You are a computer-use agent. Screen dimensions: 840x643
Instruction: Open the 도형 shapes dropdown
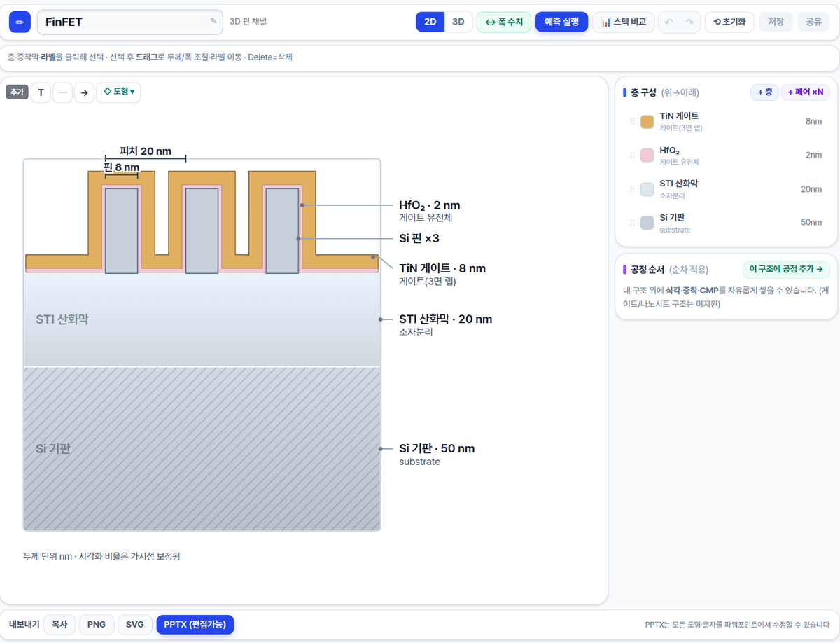[x=118, y=92]
